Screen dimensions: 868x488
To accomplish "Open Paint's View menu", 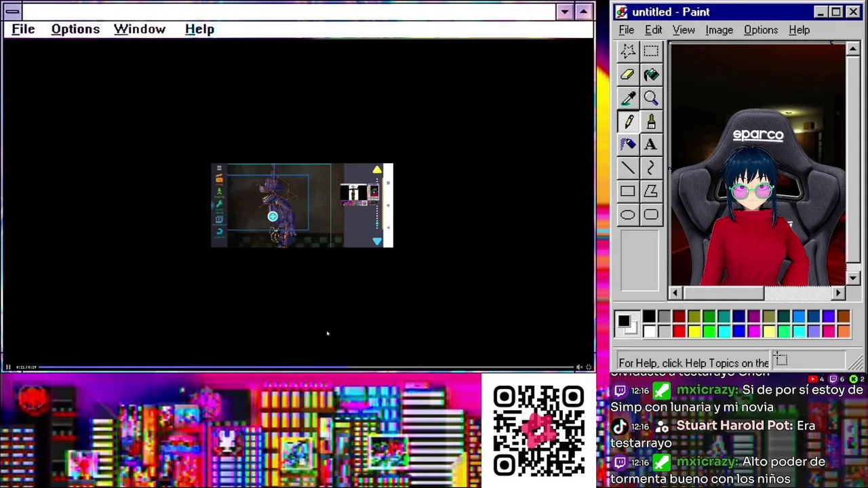I will (684, 30).
